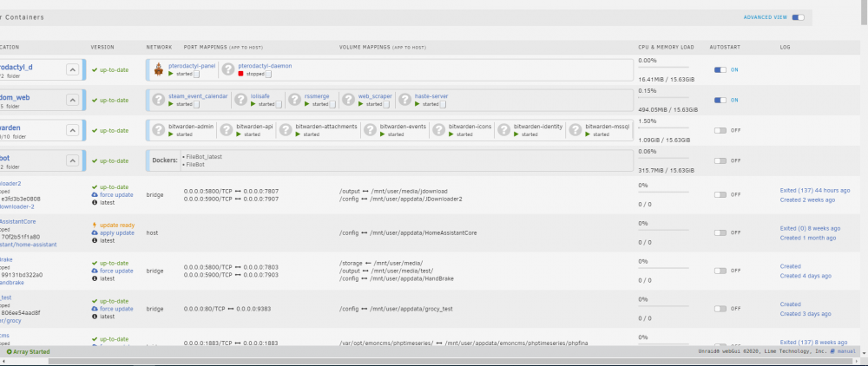Open the pterodactyl-panel container link
Viewport: 868px width, 366px height.
click(x=192, y=66)
